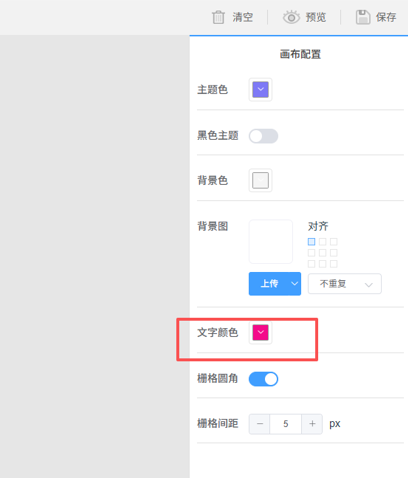The image size is (408, 478).
Task: Click the px unit label
Action: point(335,424)
